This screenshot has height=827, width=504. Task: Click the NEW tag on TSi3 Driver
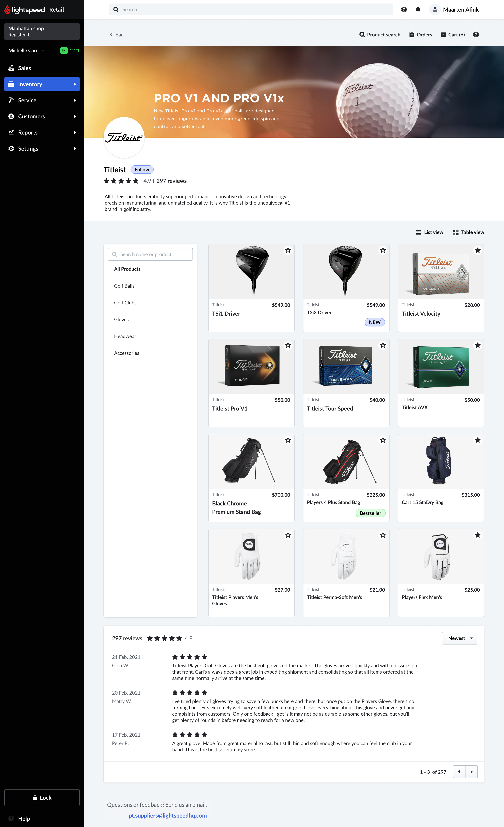click(374, 322)
